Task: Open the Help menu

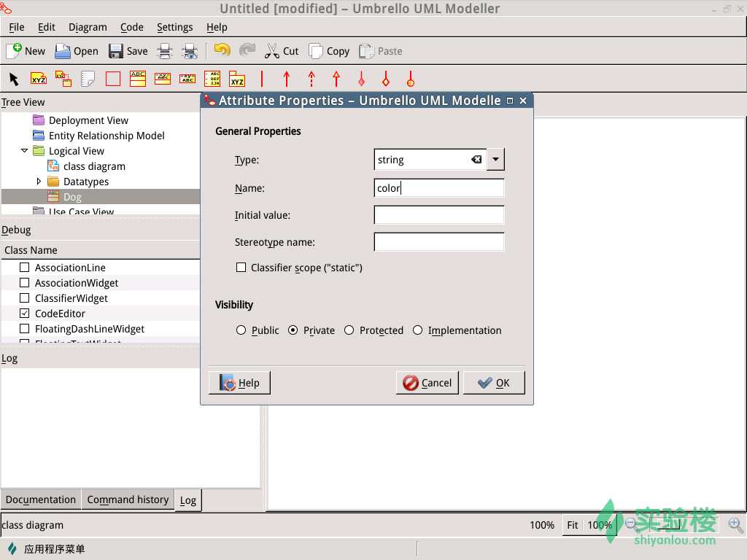Action: pos(217,27)
